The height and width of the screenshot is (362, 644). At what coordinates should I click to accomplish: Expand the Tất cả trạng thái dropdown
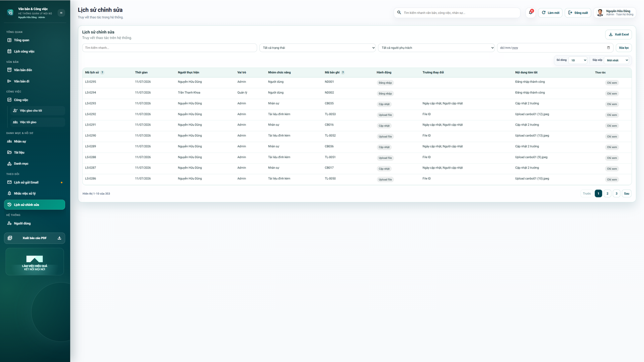point(318,48)
